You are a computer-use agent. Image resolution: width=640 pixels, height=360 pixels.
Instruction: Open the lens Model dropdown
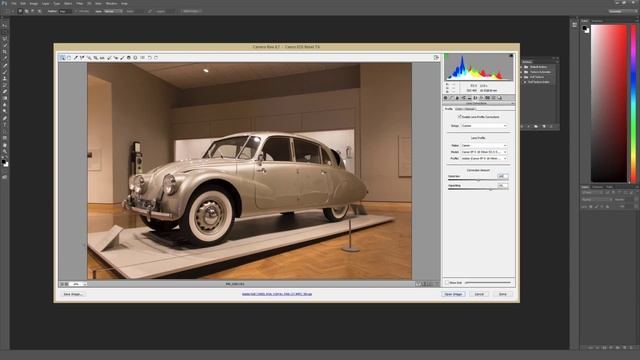(484, 152)
